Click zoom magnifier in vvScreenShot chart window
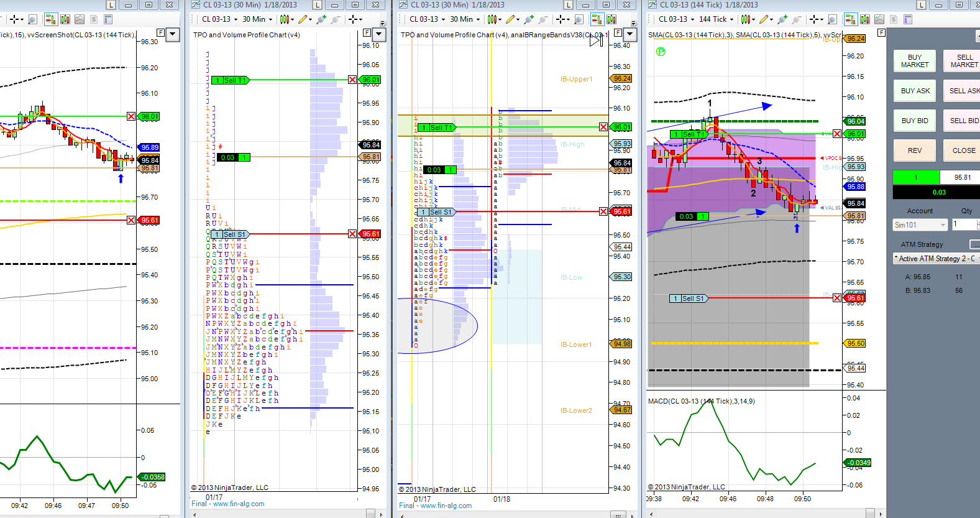 33,19
